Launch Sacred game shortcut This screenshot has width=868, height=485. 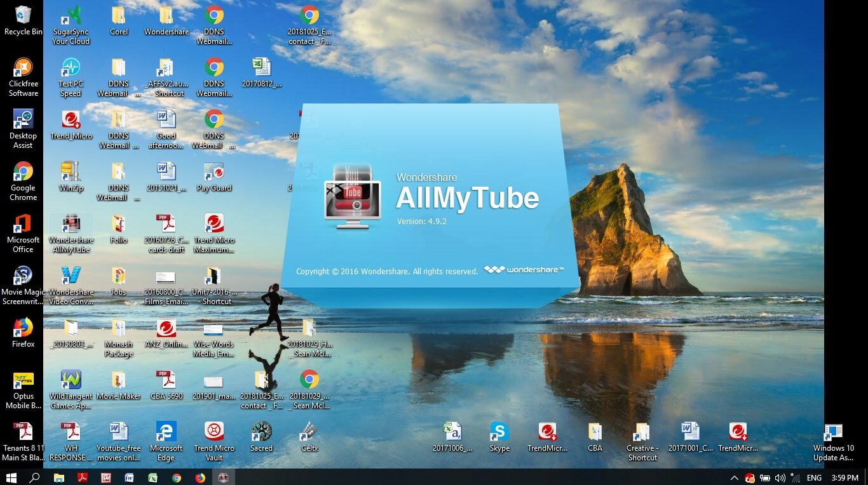(x=262, y=437)
